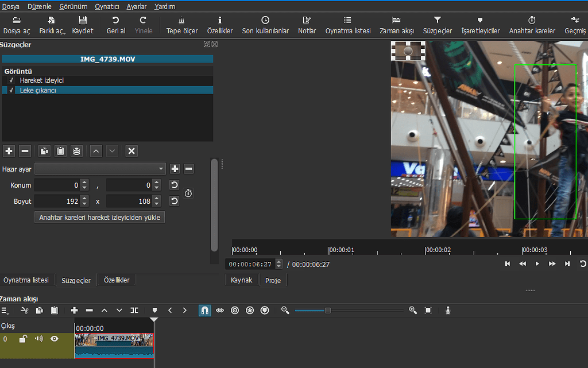Split clip at playhead in timeline toolbar
The height and width of the screenshot is (368, 588).
[x=134, y=310]
